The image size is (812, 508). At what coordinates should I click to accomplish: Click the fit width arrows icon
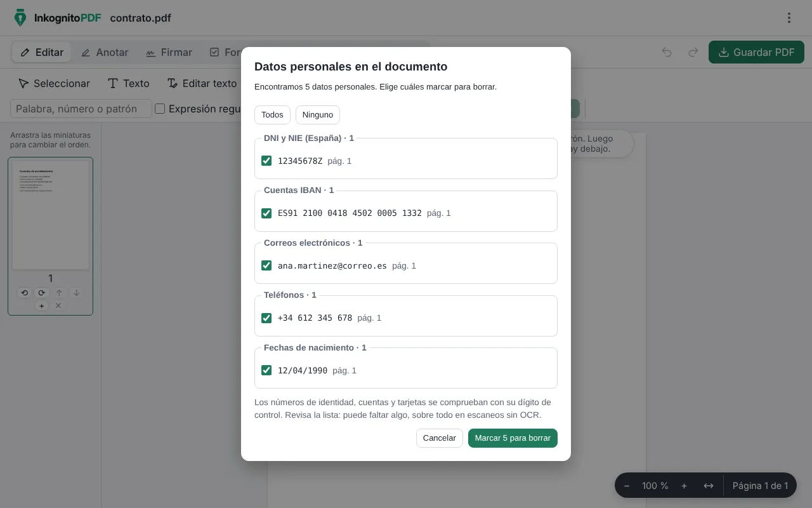tap(709, 486)
